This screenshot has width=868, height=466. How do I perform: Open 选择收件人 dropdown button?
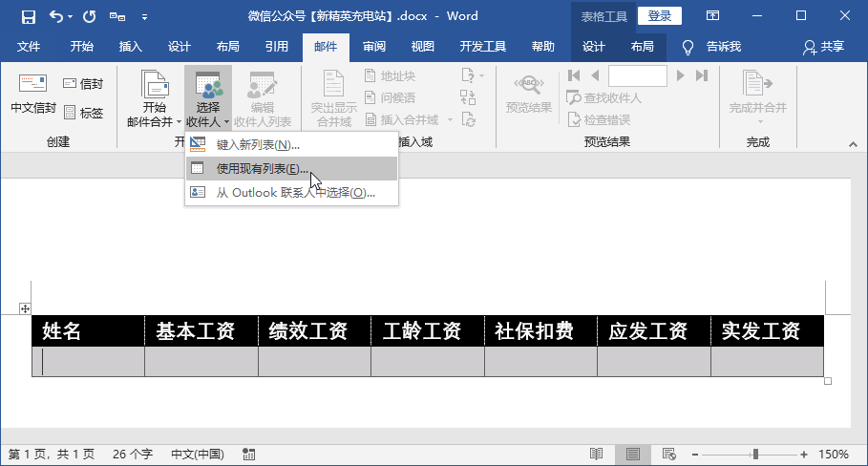pos(207,98)
